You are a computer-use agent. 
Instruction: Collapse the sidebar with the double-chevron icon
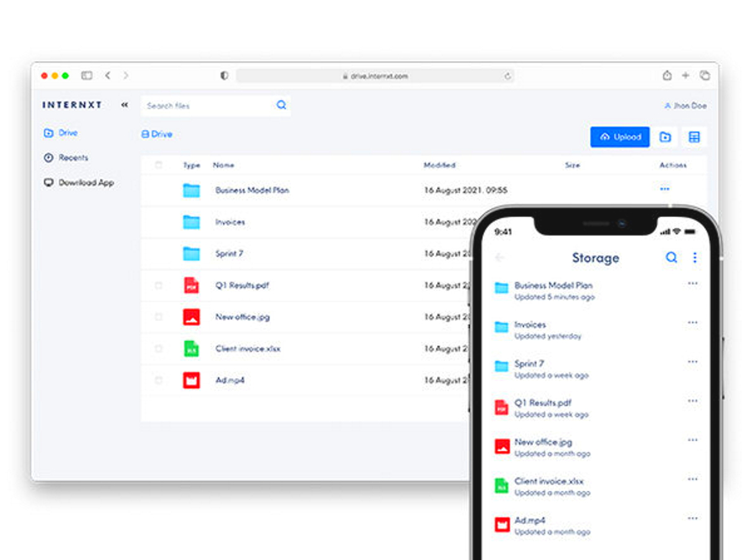tap(125, 105)
